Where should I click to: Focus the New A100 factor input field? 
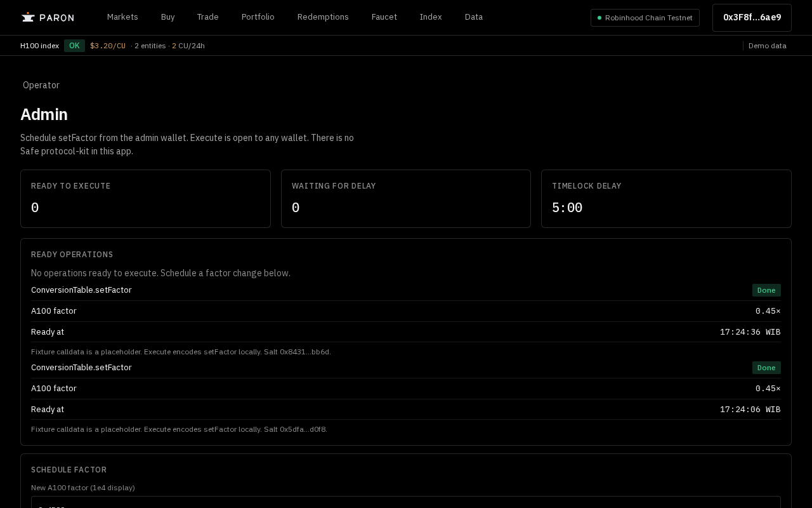pyautogui.click(x=406, y=502)
